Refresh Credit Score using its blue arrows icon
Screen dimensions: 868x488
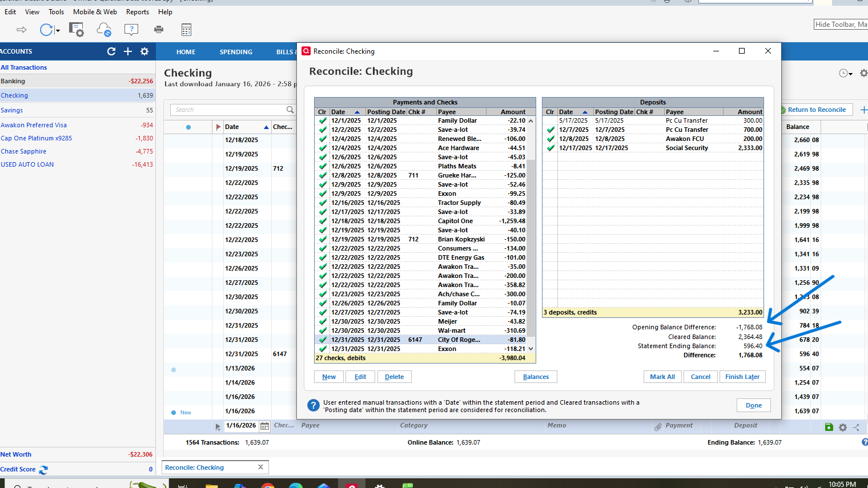[43, 470]
